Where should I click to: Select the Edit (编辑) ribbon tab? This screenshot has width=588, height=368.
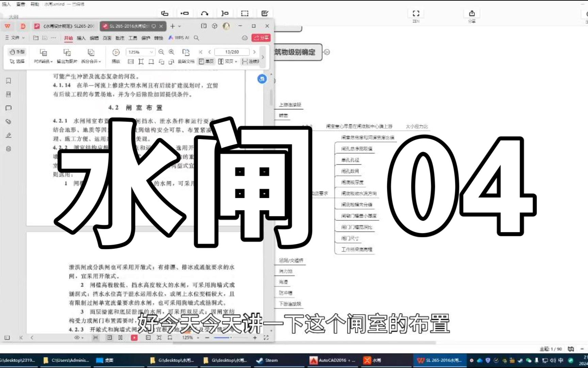tap(94, 38)
